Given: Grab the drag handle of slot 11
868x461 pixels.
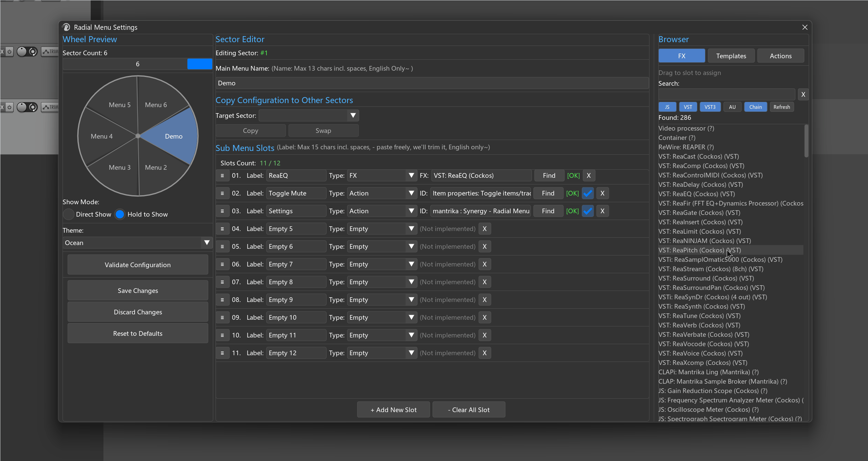Looking at the screenshot, I should [222, 353].
